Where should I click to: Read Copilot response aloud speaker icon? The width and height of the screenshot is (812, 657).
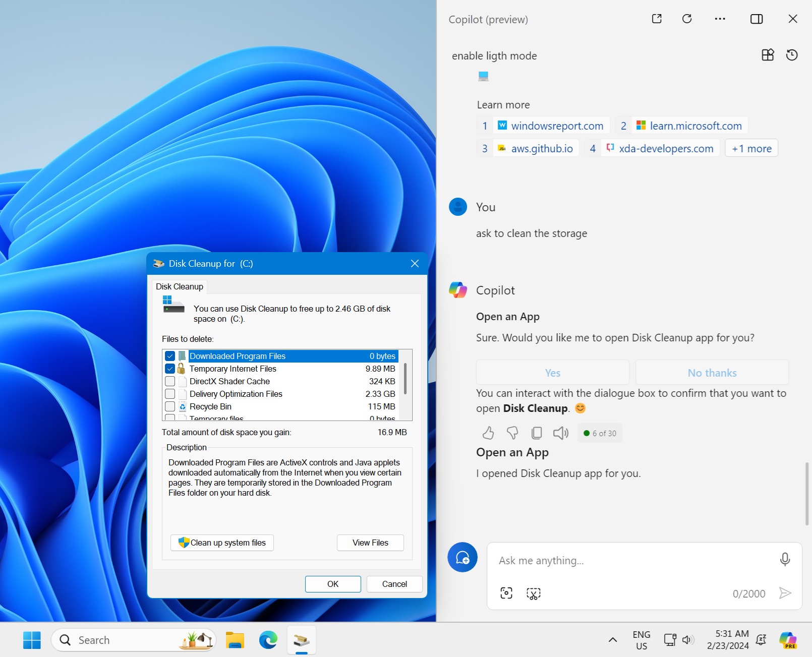pos(561,433)
